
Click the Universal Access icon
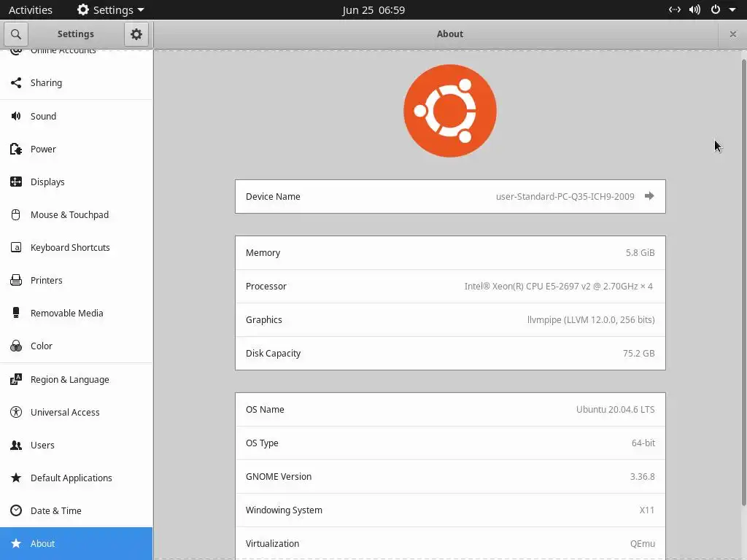pos(16,413)
